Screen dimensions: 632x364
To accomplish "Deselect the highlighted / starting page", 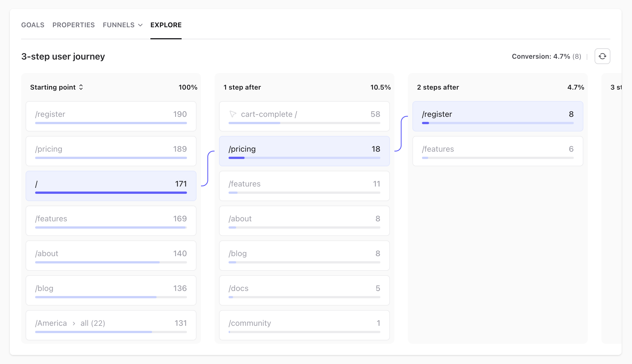I will pos(111,186).
